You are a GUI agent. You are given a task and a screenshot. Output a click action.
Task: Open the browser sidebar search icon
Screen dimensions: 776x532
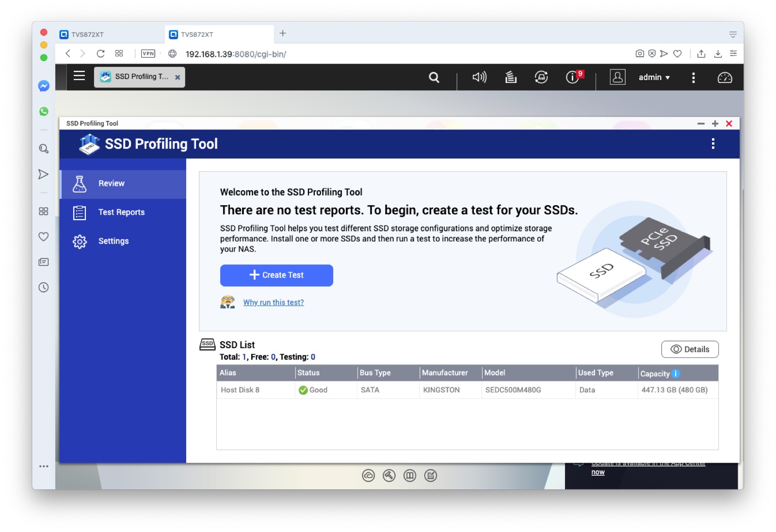pyautogui.click(x=44, y=149)
